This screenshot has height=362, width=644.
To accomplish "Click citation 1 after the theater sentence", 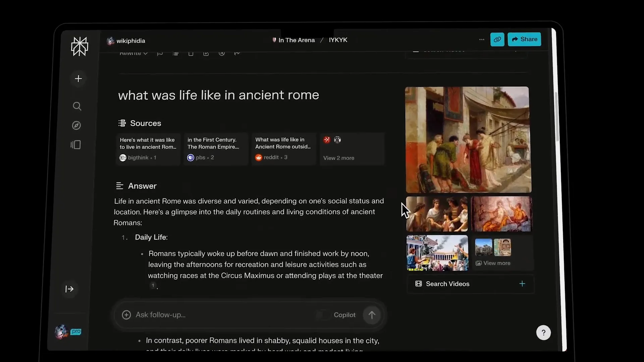I will (153, 286).
